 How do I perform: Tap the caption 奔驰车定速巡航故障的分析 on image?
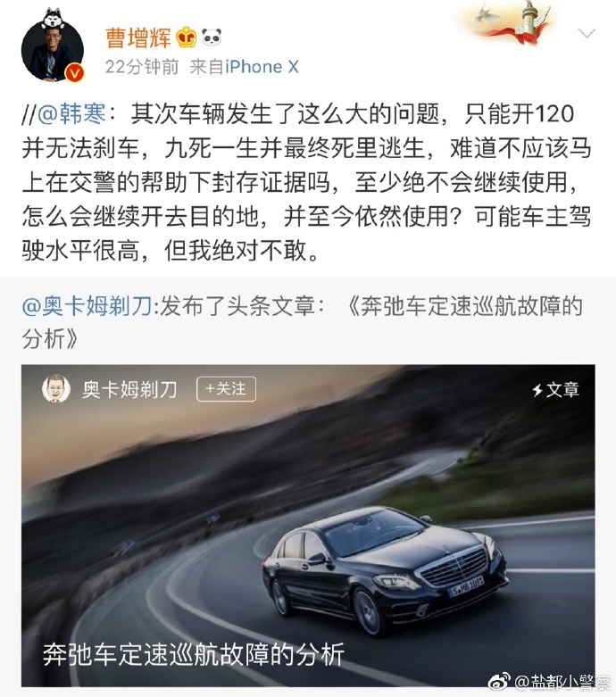pyautogui.click(x=194, y=654)
